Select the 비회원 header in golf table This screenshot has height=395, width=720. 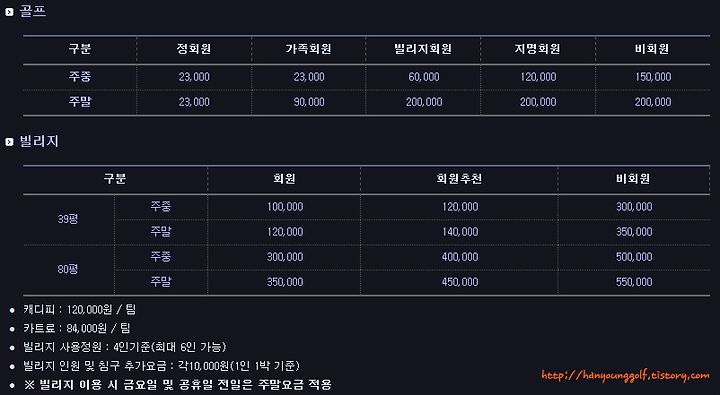(652, 49)
